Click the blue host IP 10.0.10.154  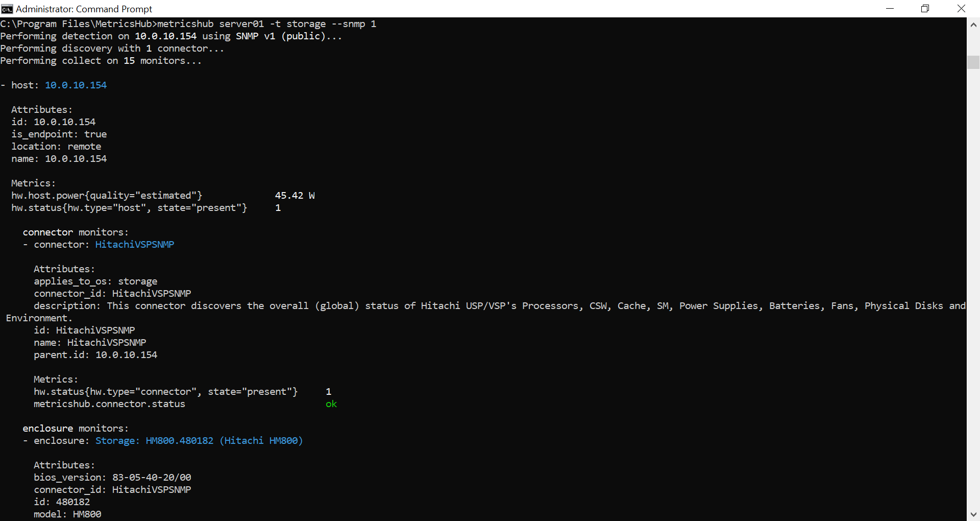coord(76,85)
